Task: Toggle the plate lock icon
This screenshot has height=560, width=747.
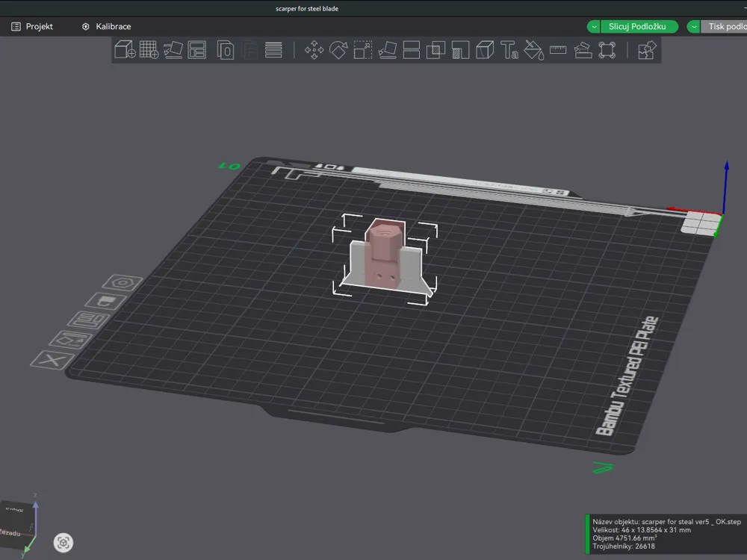Action: coord(106,301)
